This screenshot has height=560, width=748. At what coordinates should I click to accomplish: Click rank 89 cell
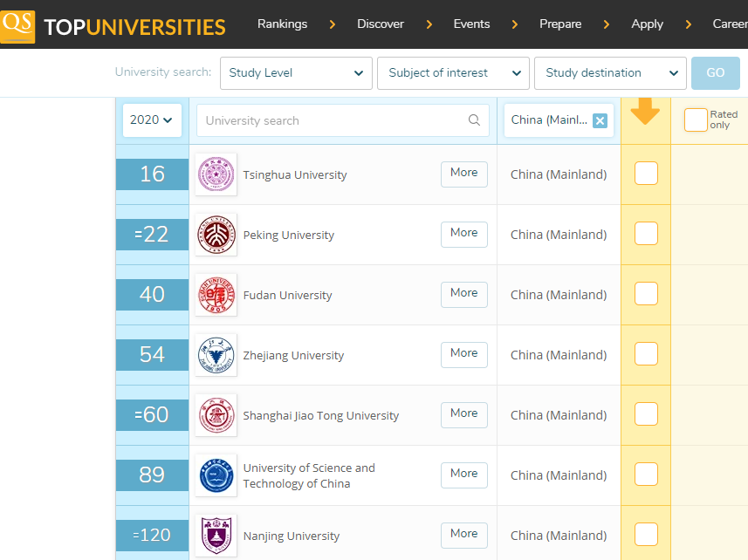[152, 475]
